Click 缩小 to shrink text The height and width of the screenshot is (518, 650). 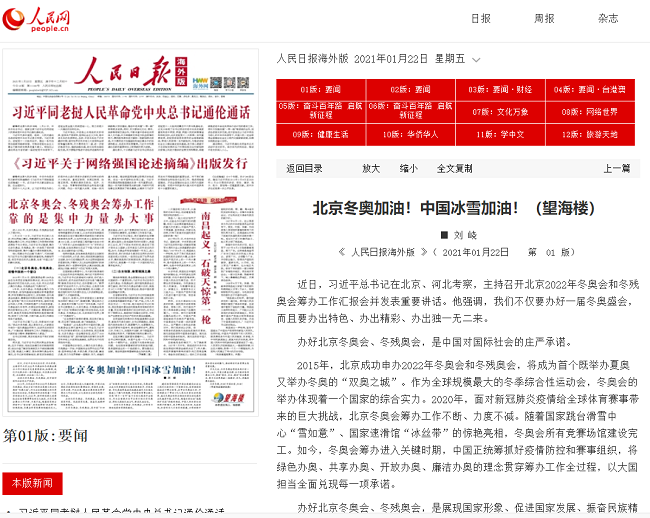point(409,169)
